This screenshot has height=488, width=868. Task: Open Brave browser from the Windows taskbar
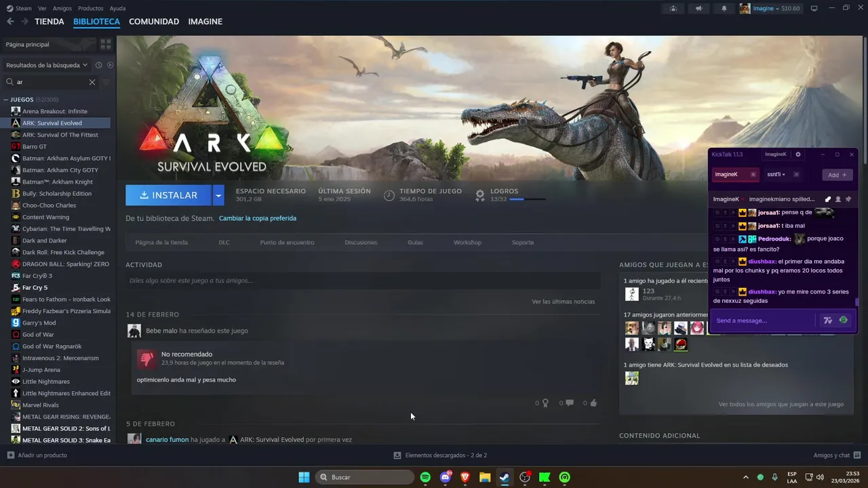[x=465, y=477]
